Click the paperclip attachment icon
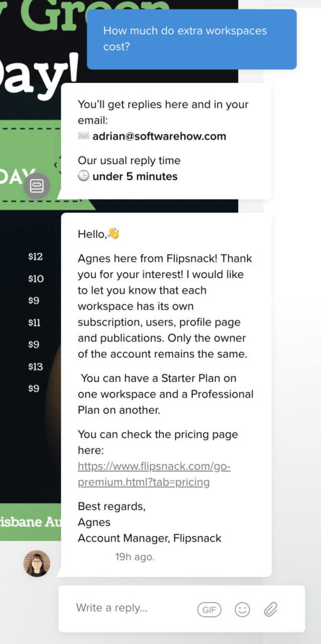The width and height of the screenshot is (321, 644). (x=271, y=609)
